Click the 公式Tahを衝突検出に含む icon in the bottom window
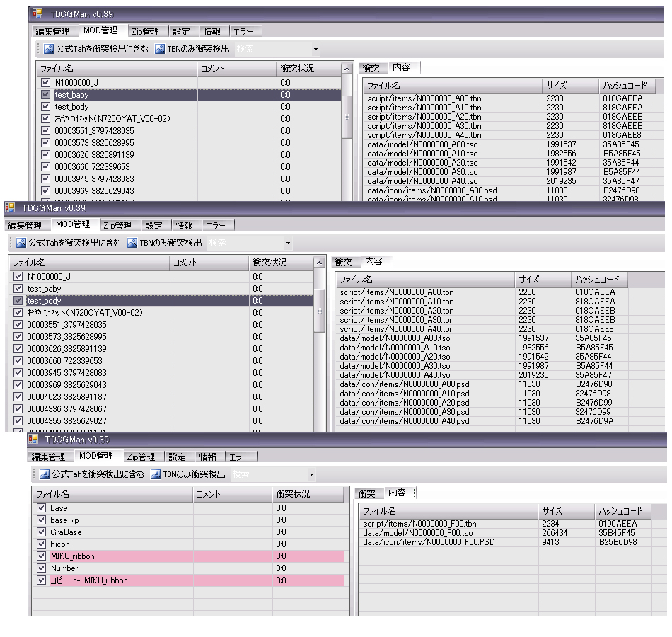This screenshot has width=672, height=637. pyautogui.click(x=45, y=474)
